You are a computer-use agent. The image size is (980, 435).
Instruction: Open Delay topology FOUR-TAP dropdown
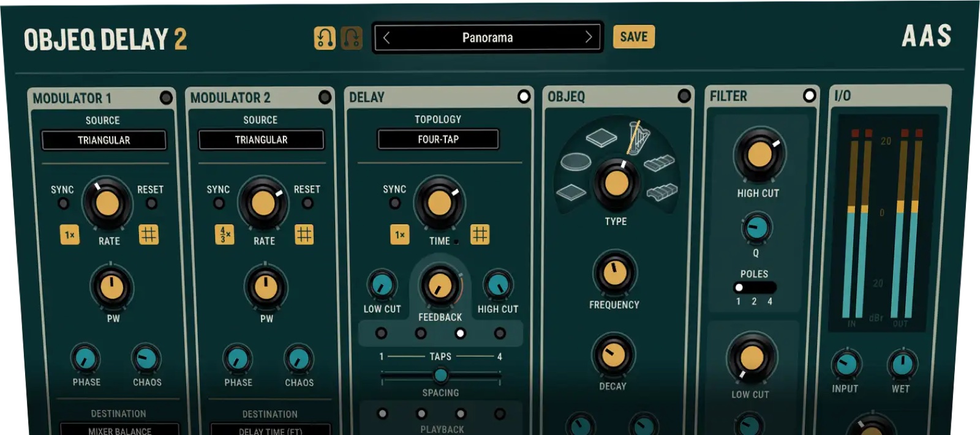click(x=439, y=139)
